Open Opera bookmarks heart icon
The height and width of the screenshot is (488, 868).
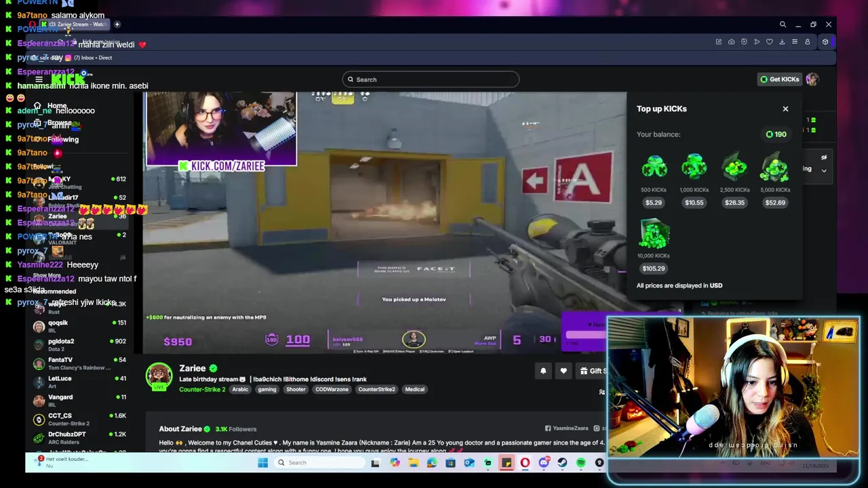point(769,42)
